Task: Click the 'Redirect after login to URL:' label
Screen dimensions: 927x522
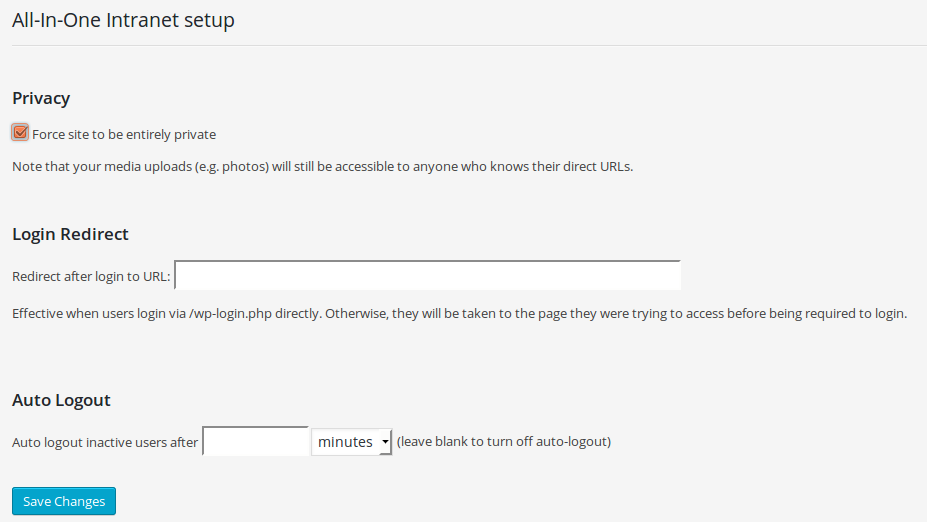Action: tap(91, 277)
